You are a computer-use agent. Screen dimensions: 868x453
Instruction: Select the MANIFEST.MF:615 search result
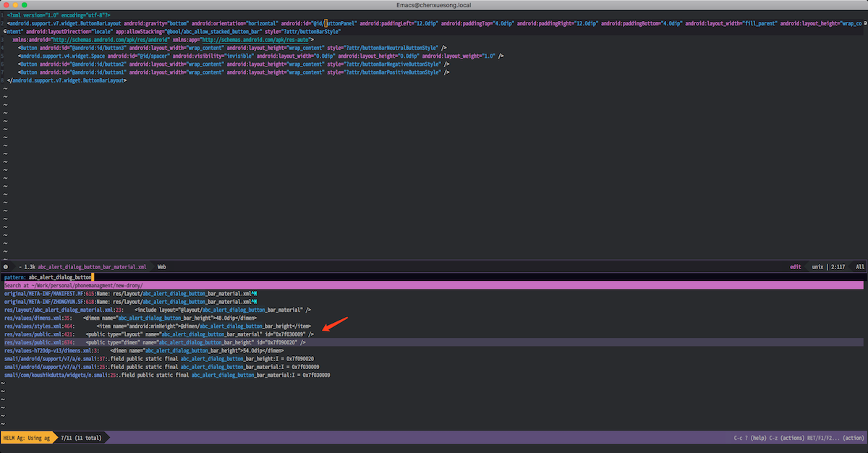pos(130,293)
